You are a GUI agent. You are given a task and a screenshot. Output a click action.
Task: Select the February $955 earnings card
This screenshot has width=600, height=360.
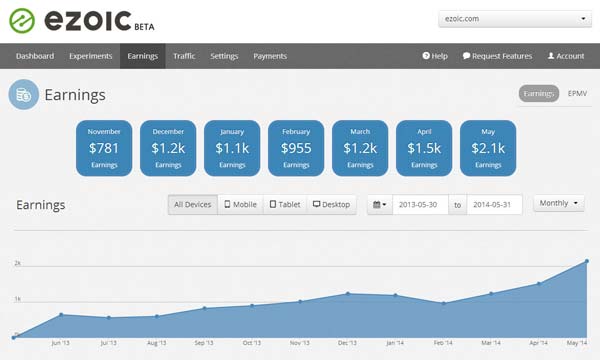click(x=296, y=148)
